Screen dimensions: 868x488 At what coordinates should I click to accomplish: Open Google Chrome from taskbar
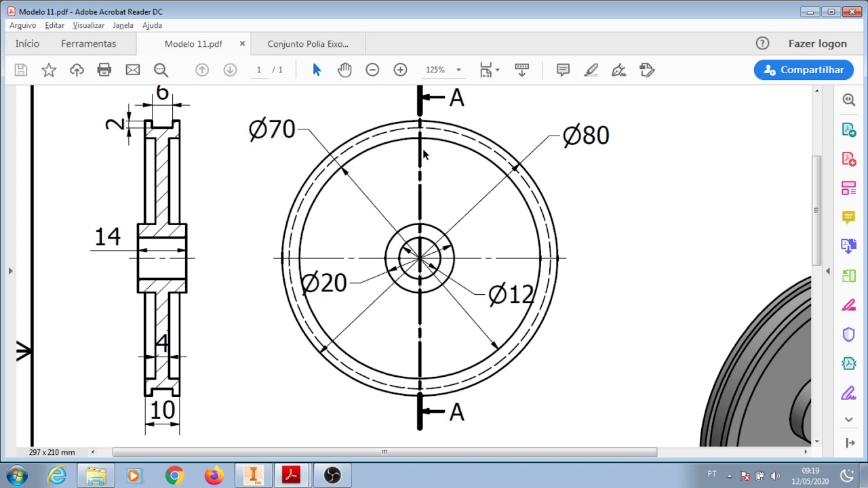click(174, 476)
